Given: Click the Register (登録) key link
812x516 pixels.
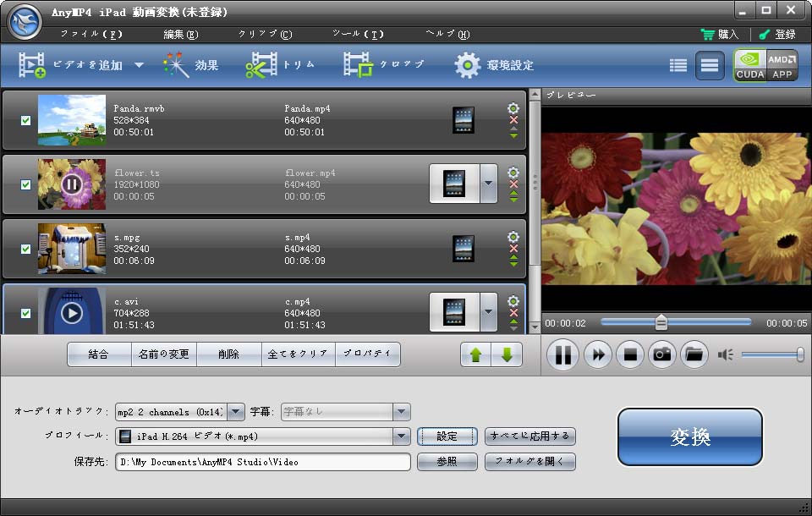Looking at the screenshot, I should pyautogui.click(x=776, y=34).
